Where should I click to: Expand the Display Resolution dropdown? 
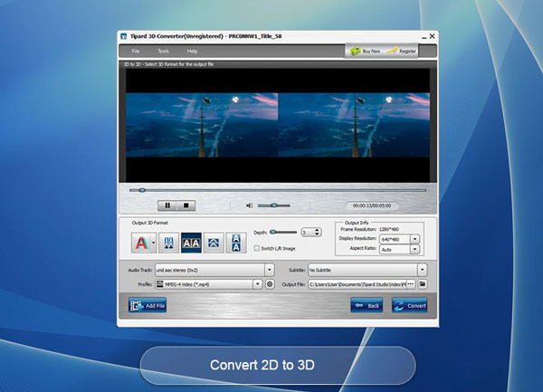click(x=414, y=239)
